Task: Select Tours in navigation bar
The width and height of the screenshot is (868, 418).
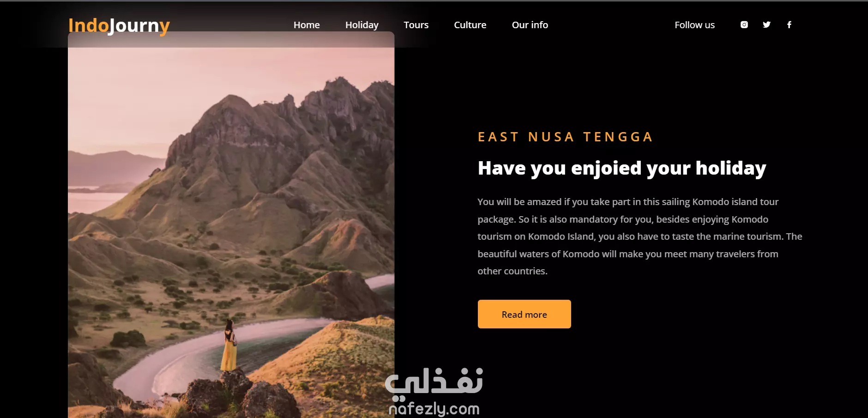Action: (416, 25)
